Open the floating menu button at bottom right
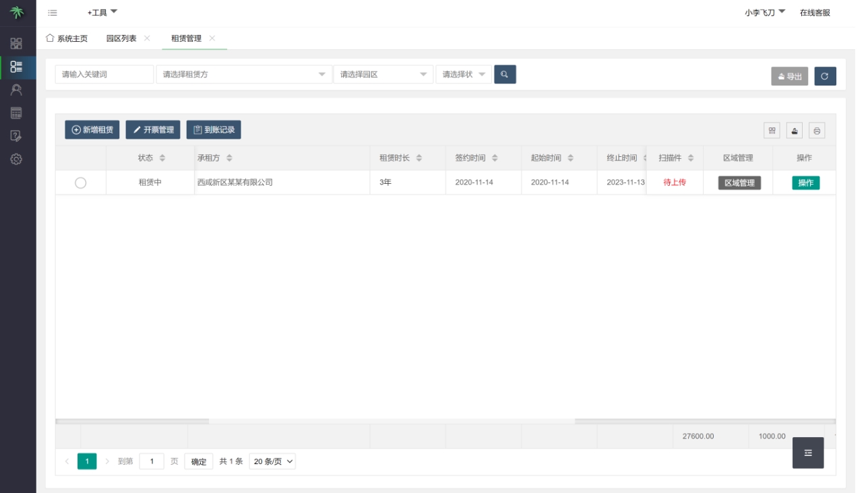 pos(808,453)
